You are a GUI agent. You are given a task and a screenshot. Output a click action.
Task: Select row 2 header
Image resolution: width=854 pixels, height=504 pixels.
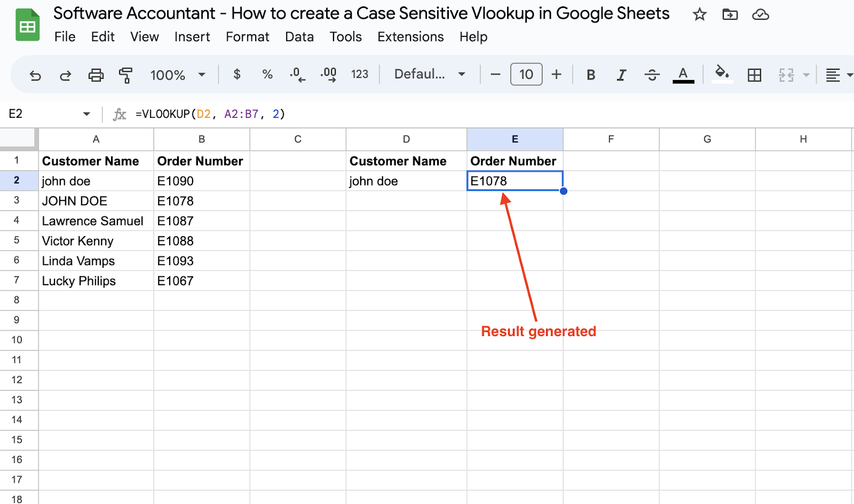tap(17, 180)
